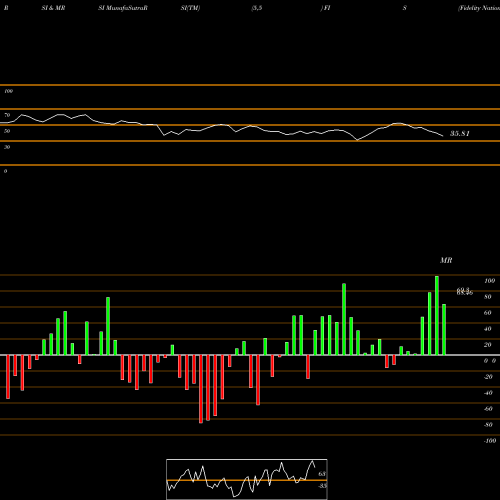Click the MR axis label 40

click(488, 329)
